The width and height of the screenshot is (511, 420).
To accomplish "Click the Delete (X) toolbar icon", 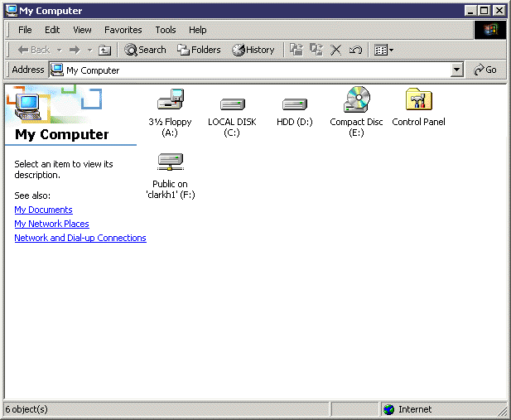I will [336, 50].
